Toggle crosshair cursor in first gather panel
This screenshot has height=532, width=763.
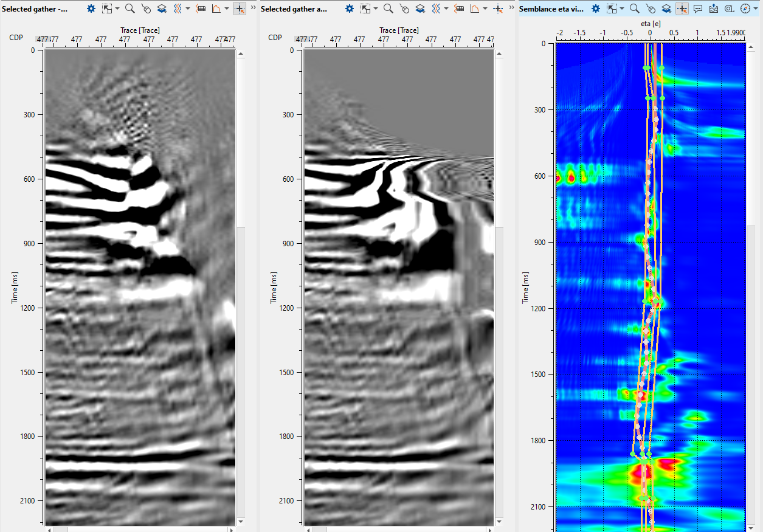(x=239, y=9)
